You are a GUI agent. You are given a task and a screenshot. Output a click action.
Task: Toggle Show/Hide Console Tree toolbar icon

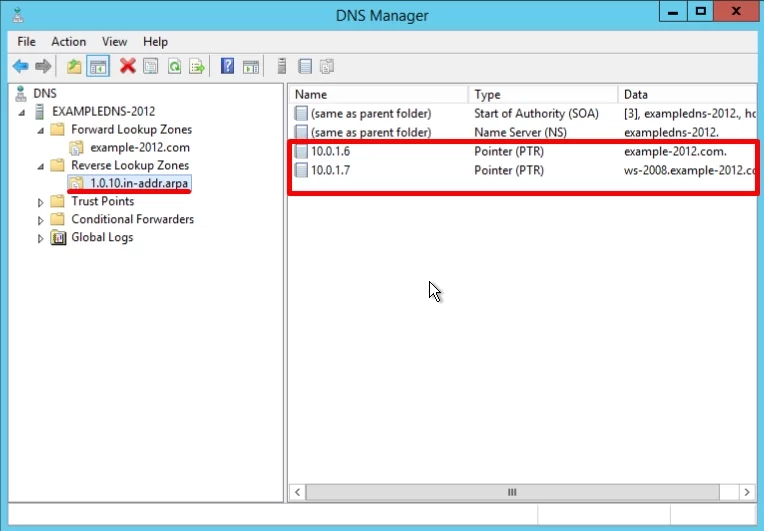(x=98, y=66)
